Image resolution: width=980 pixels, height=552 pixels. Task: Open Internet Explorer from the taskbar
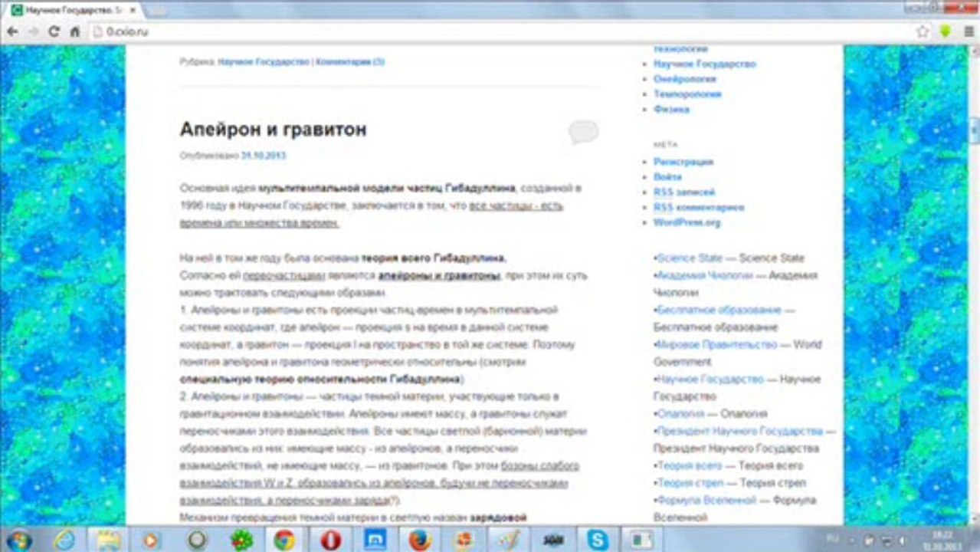coord(64,540)
